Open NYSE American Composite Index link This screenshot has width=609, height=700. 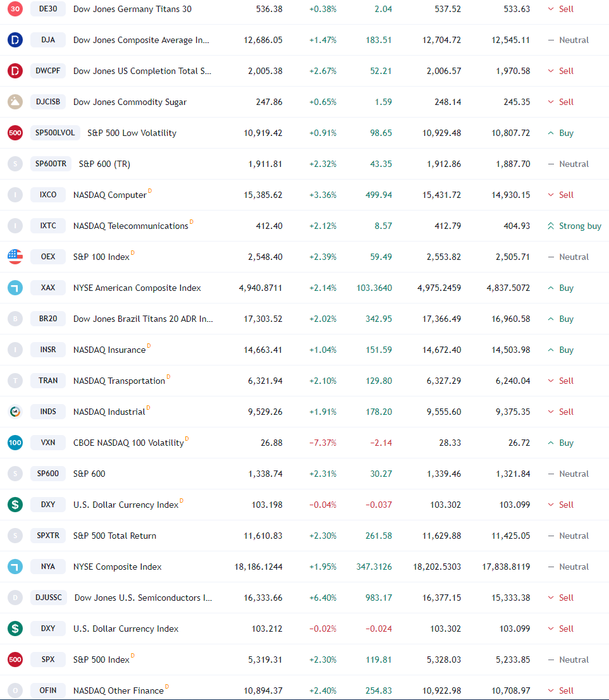[137, 288]
